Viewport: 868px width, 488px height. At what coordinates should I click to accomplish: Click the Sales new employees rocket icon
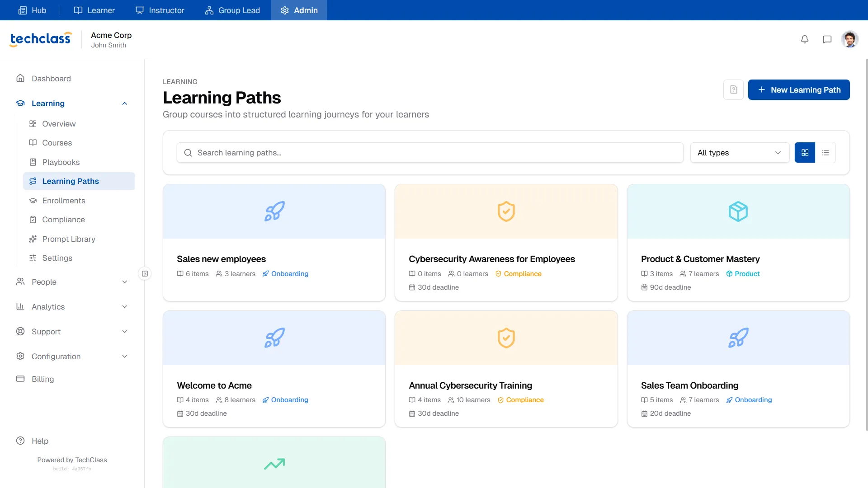click(274, 211)
